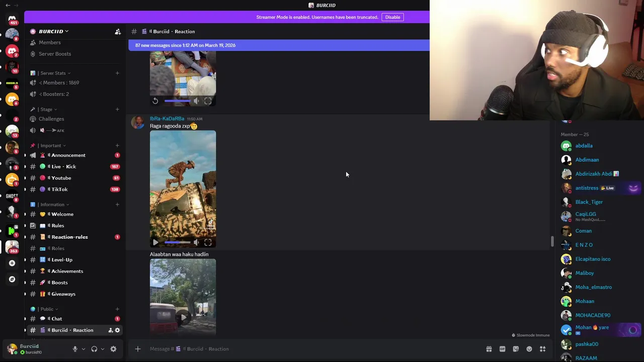
Task: Play the soldier-on-tank video
Action: (155, 242)
